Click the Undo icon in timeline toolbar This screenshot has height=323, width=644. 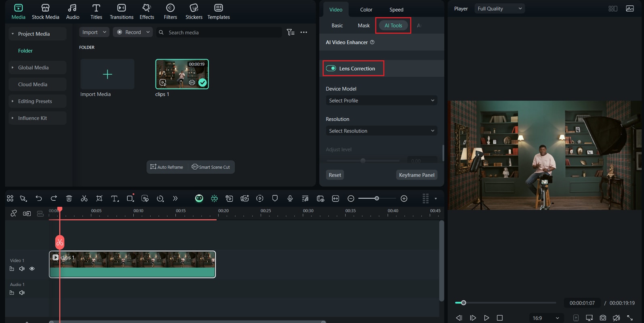coord(38,198)
